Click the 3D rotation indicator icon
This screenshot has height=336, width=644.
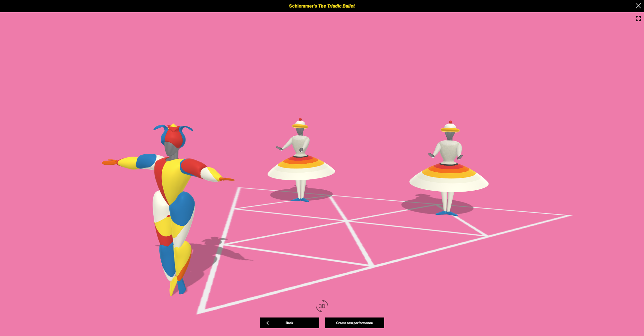322,305
